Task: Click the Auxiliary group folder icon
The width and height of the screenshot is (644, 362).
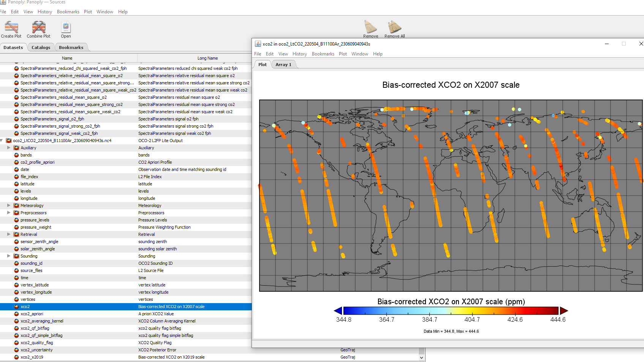Action: tap(16, 148)
